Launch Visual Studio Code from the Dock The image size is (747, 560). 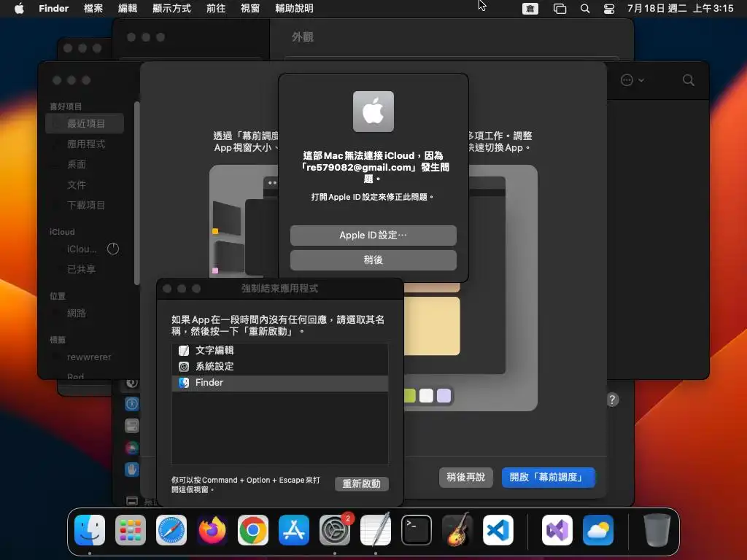coord(498,530)
